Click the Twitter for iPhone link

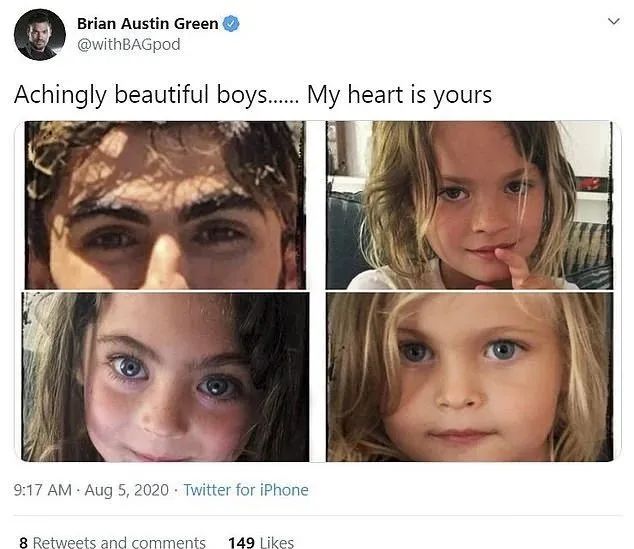click(x=246, y=490)
